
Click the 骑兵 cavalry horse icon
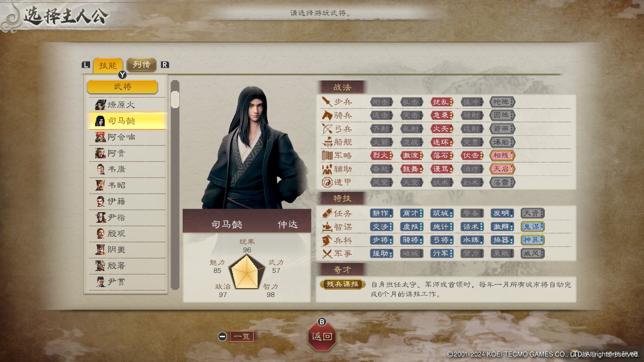pos(327,115)
